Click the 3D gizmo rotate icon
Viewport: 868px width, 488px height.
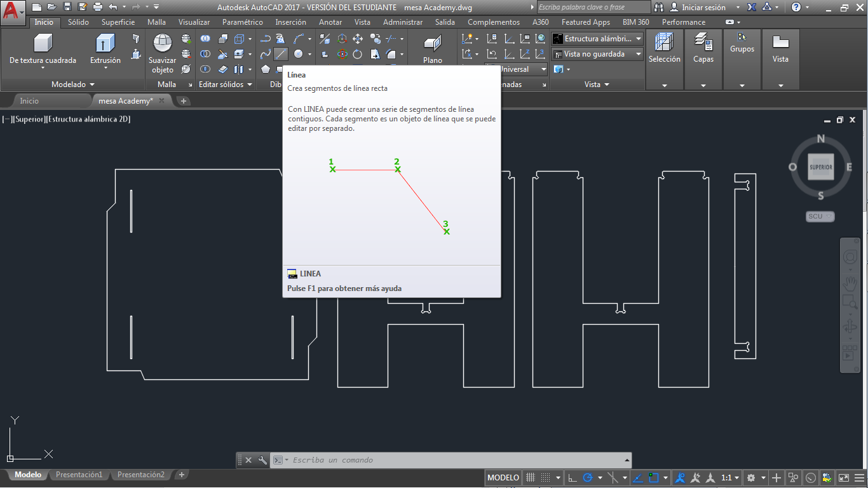point(342,54)
